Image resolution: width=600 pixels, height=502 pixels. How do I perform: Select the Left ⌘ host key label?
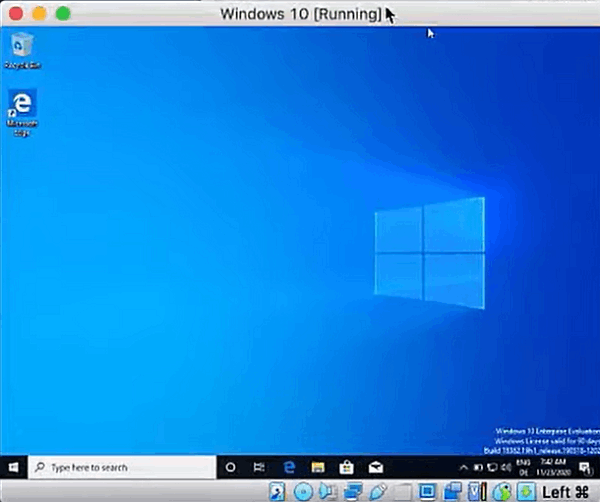(565, 492)
